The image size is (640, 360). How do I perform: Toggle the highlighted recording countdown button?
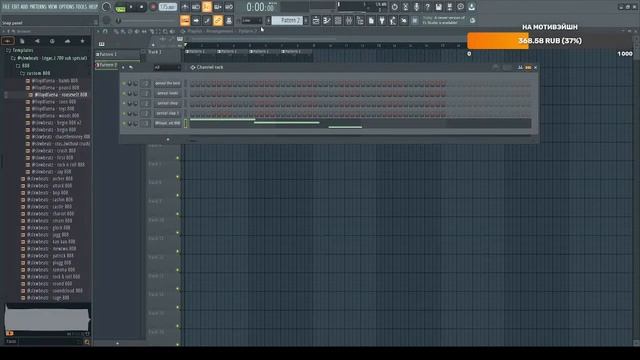[x=207, y=7]
